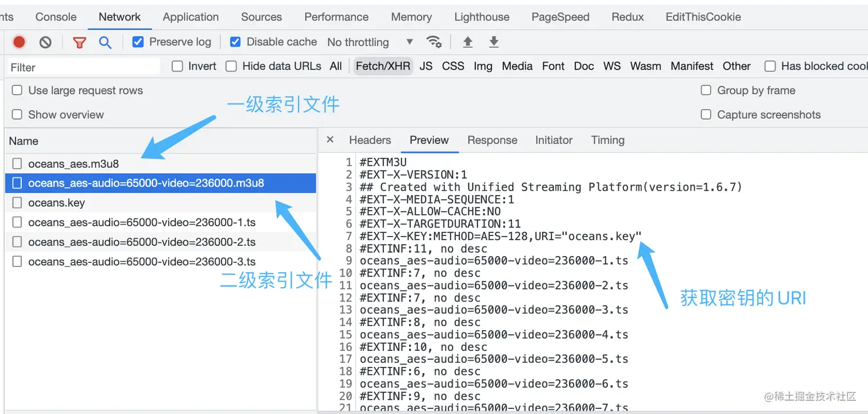Export HAR file with download arrow
Viewport: 868px width, 414px height.
[x=494, y=42]
